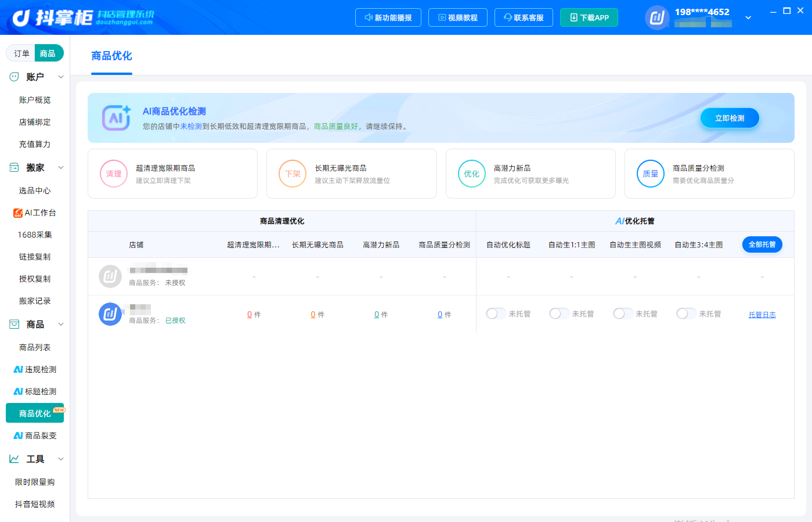Image resolution: width=812 pixels, height=522 pixels.
Task: Open the 托管日志 link
Action: tap(762, 315)
